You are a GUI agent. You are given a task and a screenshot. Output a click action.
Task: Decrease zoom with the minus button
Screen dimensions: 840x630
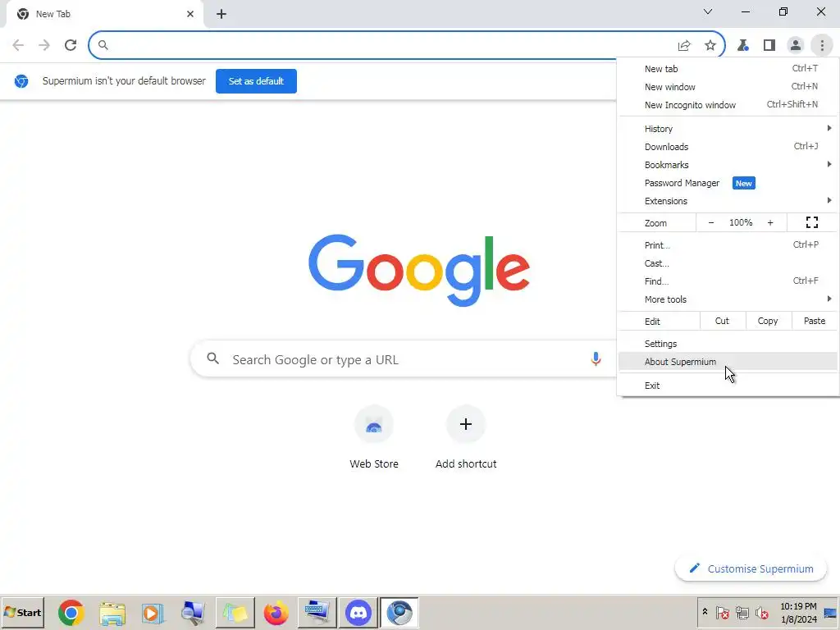[711, 223]
